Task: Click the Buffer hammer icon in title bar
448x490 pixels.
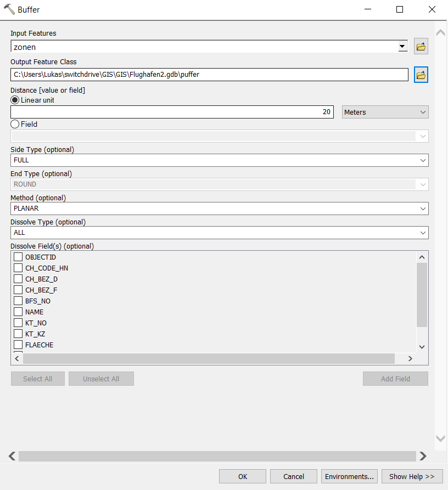Action: pyautogui.click(x=9, y=9)
